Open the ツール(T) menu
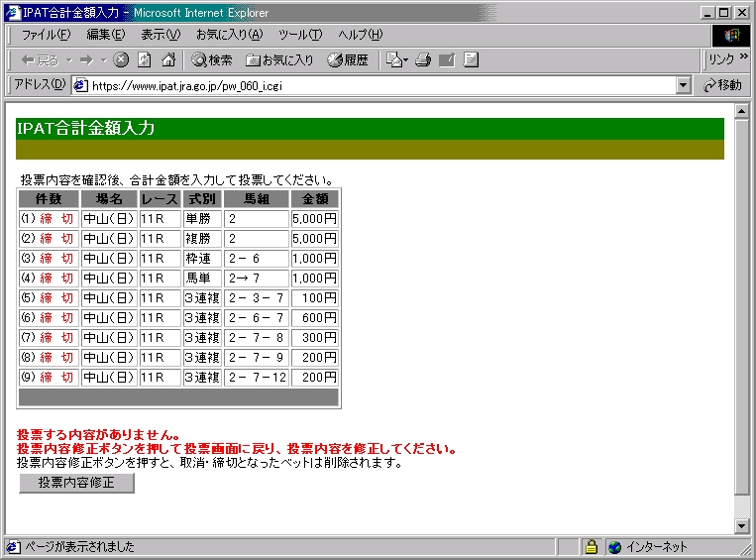 tap(300, 35)
